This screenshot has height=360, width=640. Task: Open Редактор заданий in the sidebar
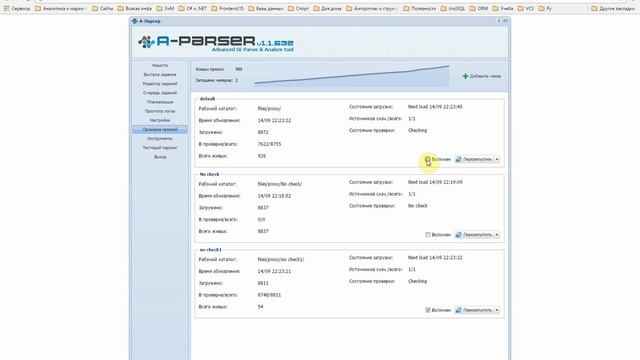(x=160, y=84)
